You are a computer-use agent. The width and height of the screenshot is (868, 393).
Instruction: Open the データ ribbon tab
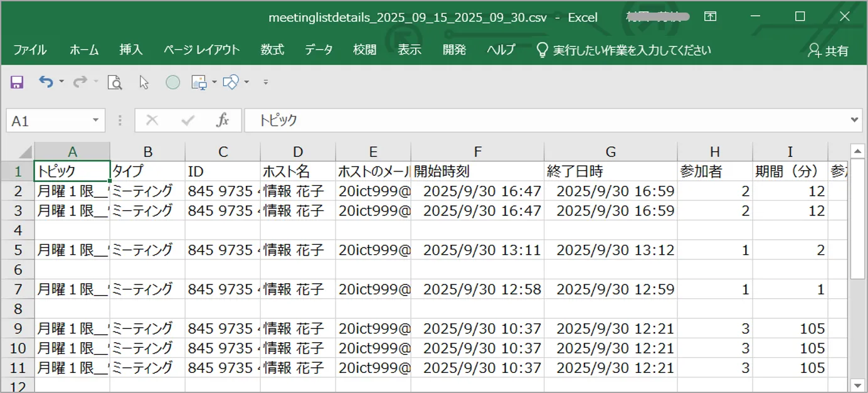[319, 50]
